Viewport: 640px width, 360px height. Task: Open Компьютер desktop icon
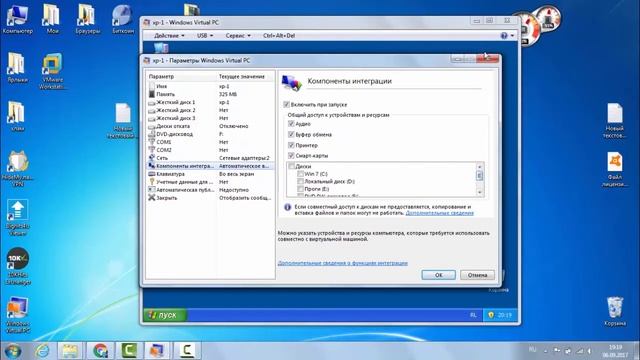pos(18,19)
